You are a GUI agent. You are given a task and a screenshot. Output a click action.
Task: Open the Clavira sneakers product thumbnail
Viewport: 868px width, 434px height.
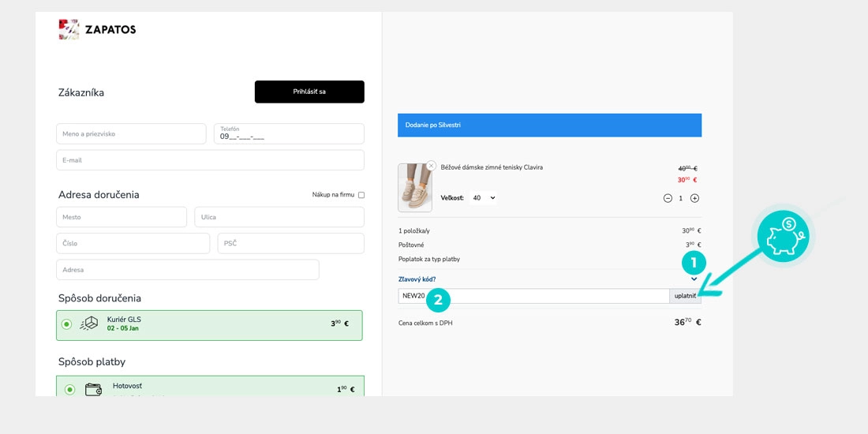pos(414,188)
